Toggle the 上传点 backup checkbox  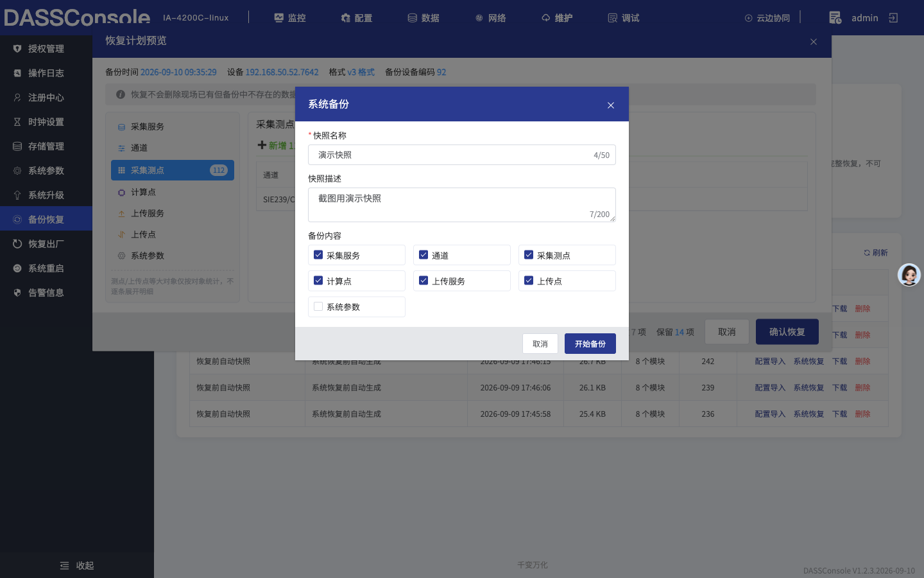(x=529, y=281)
